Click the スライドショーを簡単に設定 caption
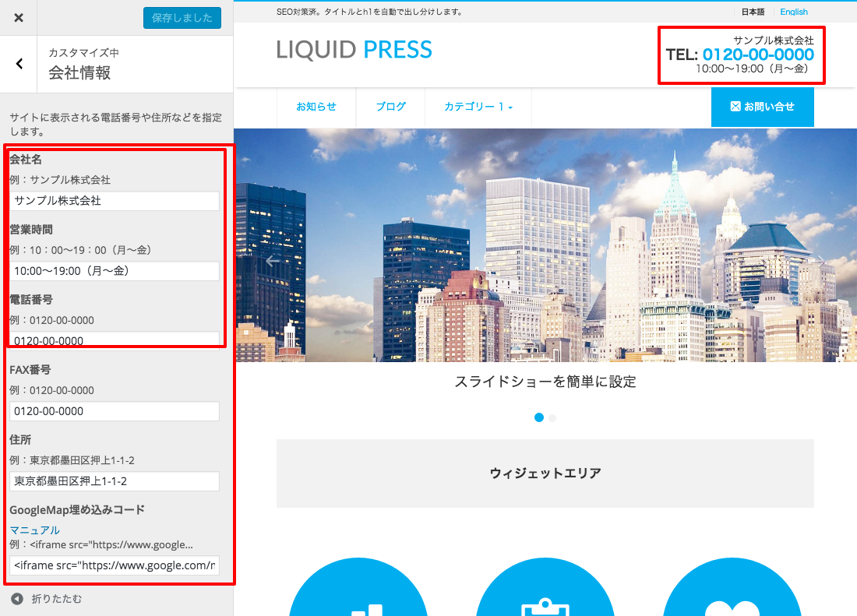This screenshot has height=616, width=857. [x=545, y=381]
